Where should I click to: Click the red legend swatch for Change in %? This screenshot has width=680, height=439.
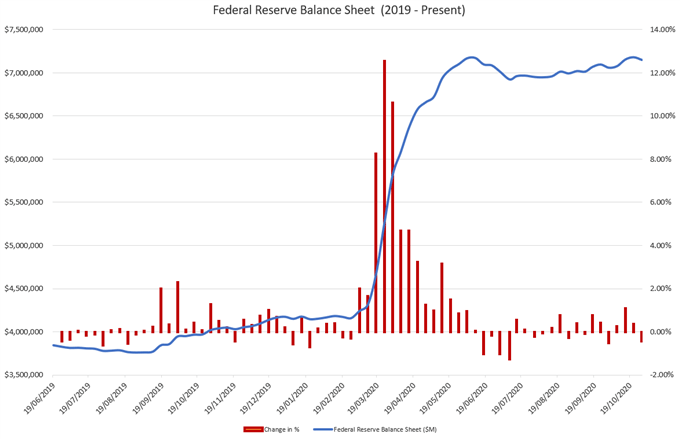(x=254, y=429)
